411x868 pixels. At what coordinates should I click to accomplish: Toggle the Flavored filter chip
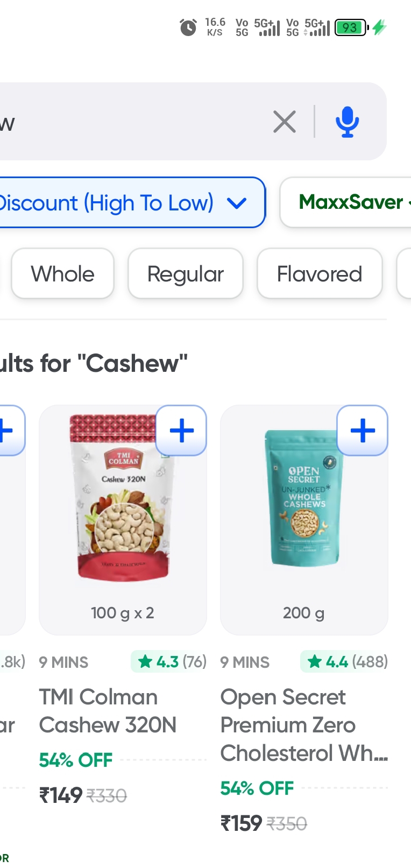(x=320, y=274)
